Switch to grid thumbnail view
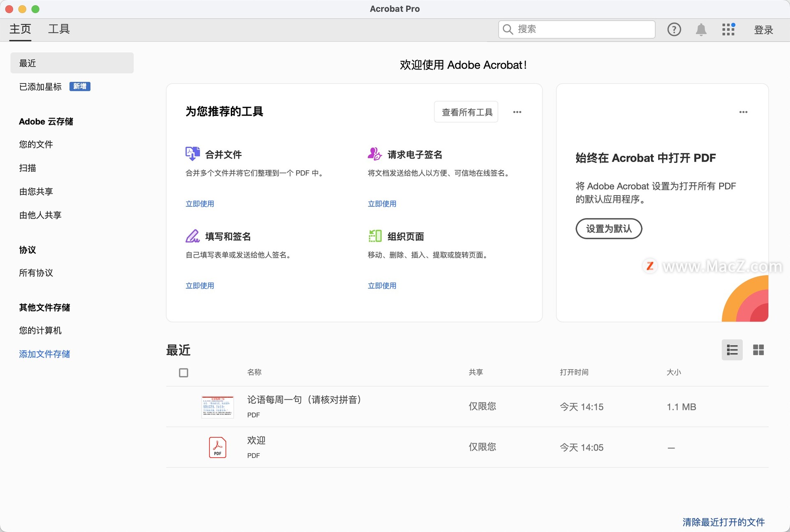790x532 pixels. click(x=758, y=350)
